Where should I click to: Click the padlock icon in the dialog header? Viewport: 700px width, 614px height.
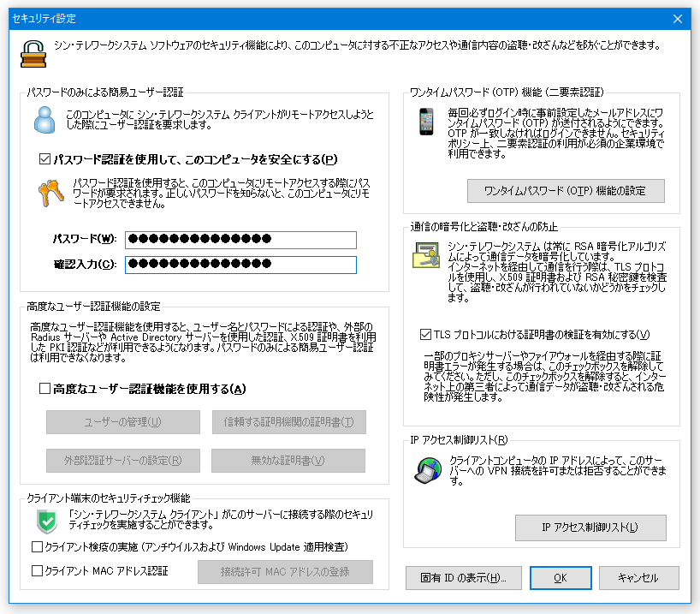(33, 54)
